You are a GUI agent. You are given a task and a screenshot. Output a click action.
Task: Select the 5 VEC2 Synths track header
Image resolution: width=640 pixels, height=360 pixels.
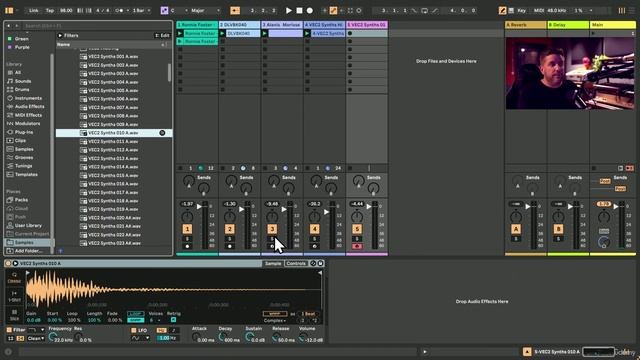pos(367,25)
